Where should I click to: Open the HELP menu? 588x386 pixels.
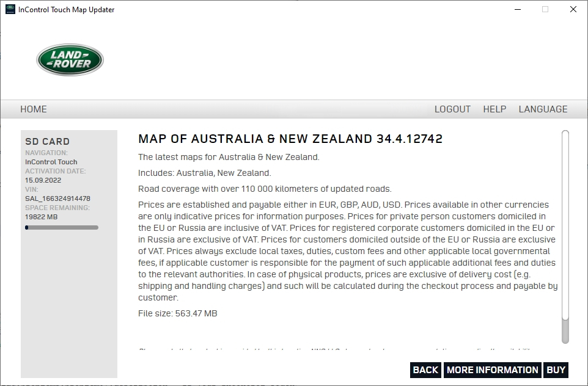point(494,109)
